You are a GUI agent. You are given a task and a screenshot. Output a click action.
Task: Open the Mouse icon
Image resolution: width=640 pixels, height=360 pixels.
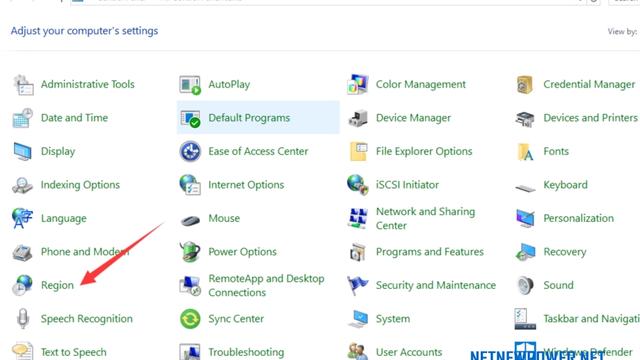coord(190,220)
